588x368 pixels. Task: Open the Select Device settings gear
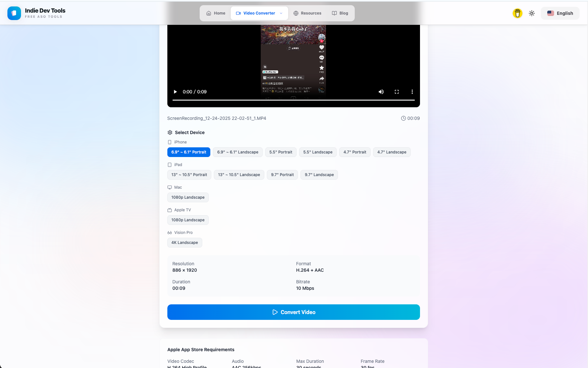pos(170,132)
